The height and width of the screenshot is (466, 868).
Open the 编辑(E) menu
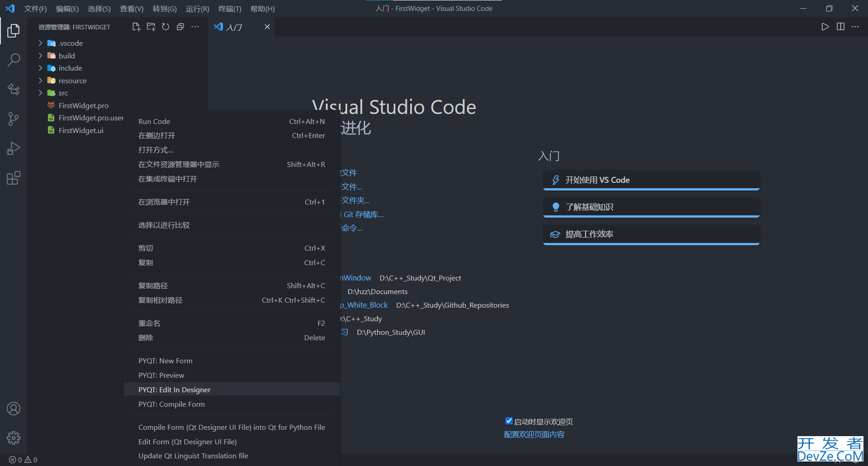(x=67, y=9)
